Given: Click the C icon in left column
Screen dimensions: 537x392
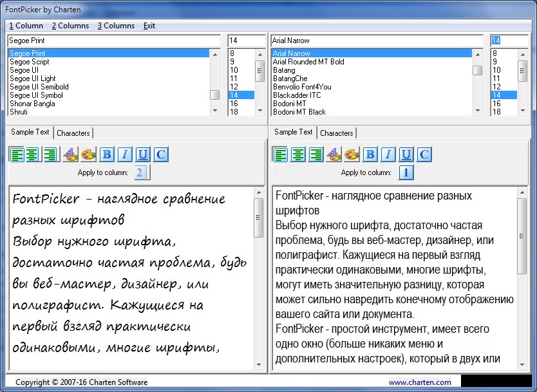Looking at the screenshot, I should click(x=161, y=154).
